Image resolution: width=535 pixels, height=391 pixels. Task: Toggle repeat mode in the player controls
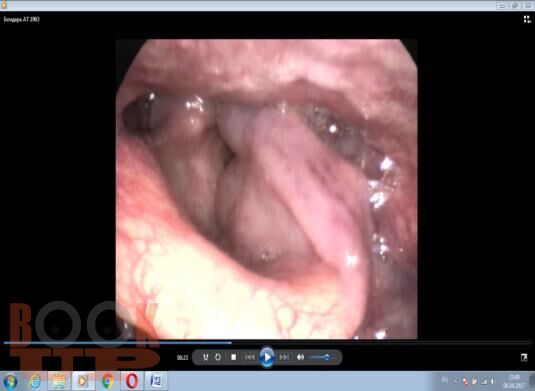click(x=218, y=357)
